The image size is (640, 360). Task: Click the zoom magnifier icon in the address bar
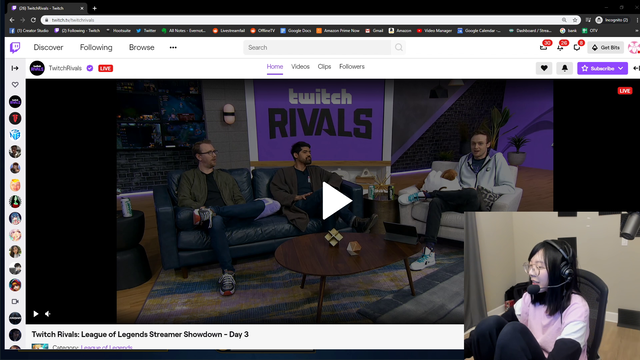(564, 20)
